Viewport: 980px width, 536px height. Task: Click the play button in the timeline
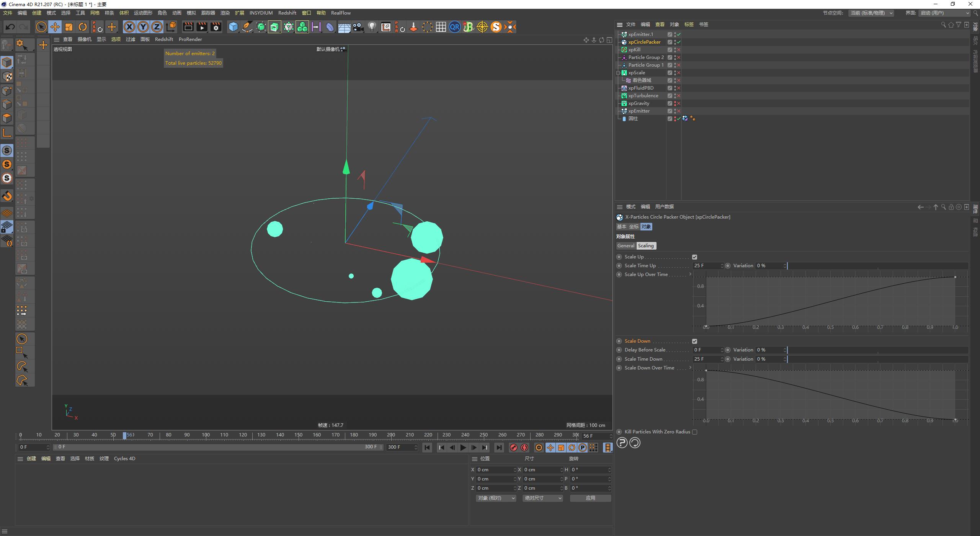pyautogui.click(x=463, y=447)
